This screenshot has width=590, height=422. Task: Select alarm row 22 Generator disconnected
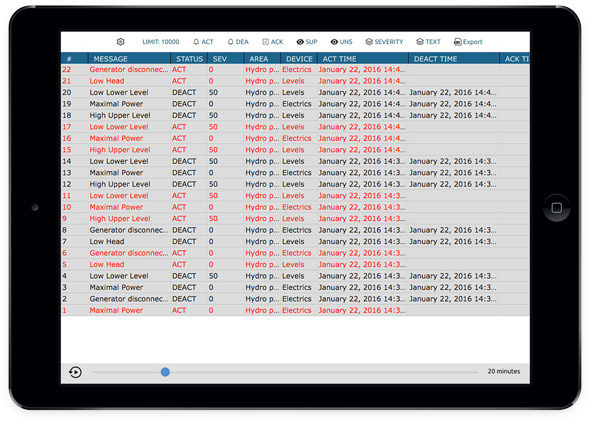click(x=295, y=70)
